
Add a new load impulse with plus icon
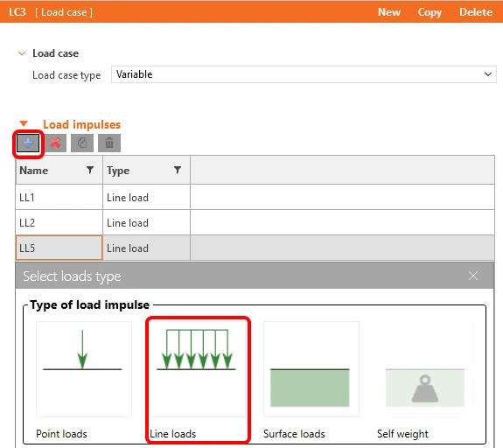tap(28, 143)
